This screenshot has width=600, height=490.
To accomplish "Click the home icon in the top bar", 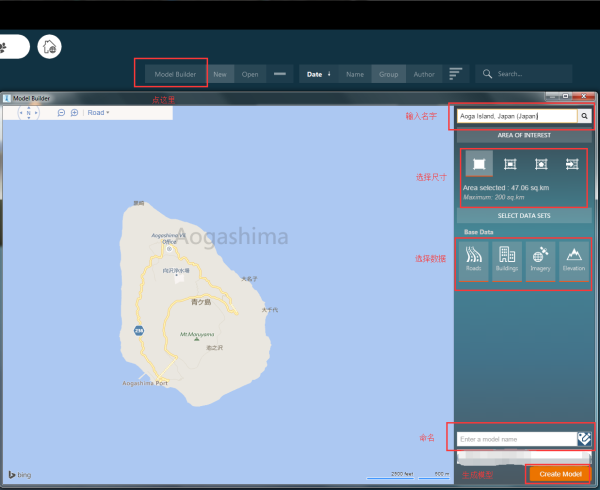I will click(49, 47).
